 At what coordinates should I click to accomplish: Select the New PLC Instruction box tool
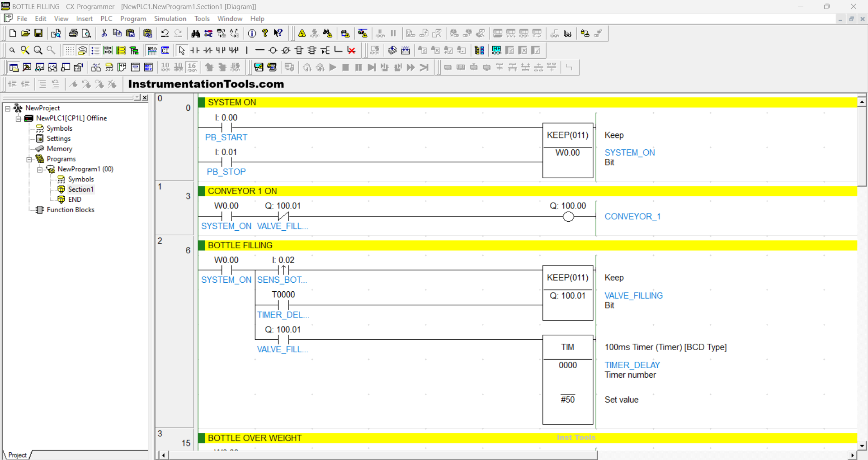pyautogui.click(x=299, y=50)
